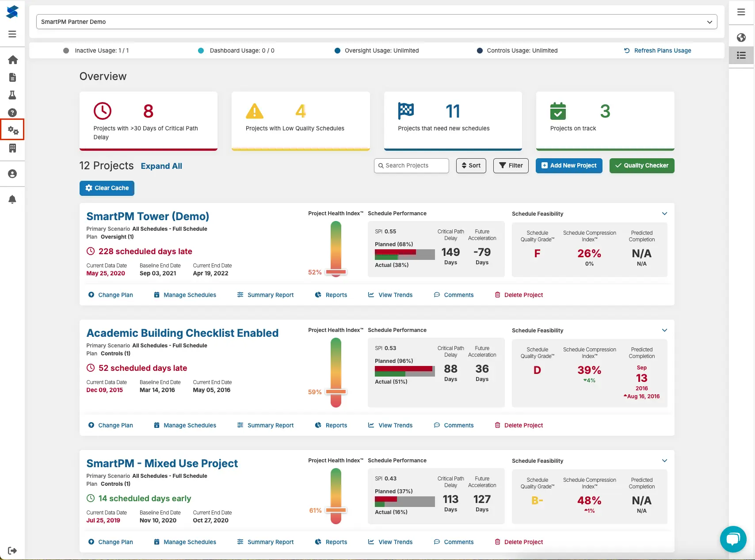Image resolution: width=755 pixels, height=560 pixels.
Task: Manage Schedules for Academic Building project
Action: [x=185, y=425]
